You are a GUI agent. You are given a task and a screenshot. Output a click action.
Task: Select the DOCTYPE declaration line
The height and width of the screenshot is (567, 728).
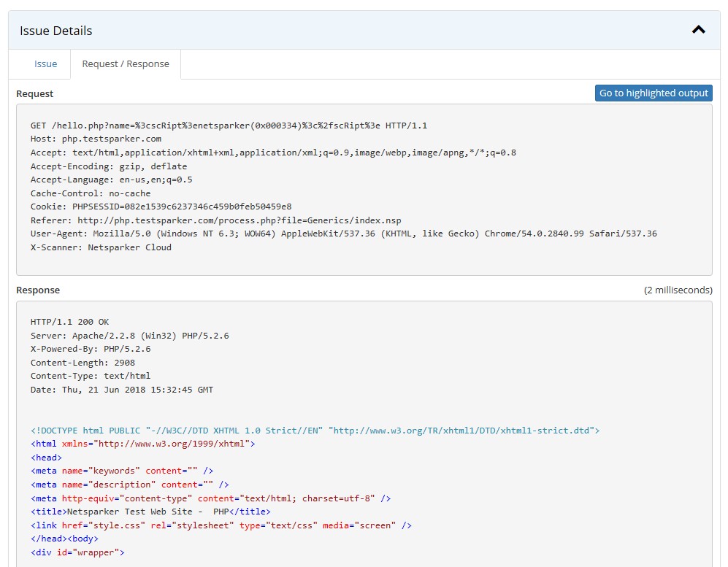point(315,431)
